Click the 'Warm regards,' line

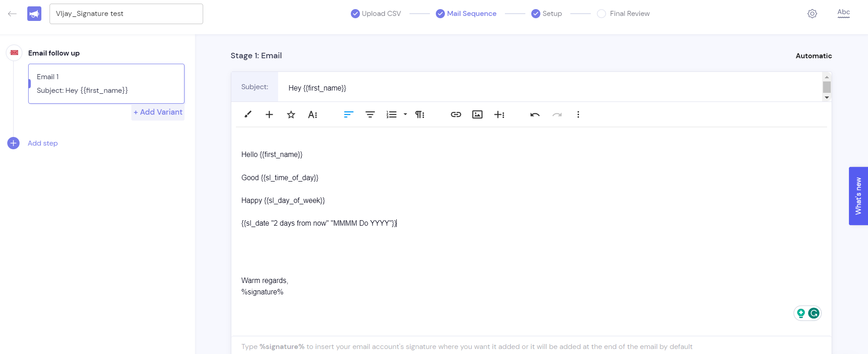265,281
